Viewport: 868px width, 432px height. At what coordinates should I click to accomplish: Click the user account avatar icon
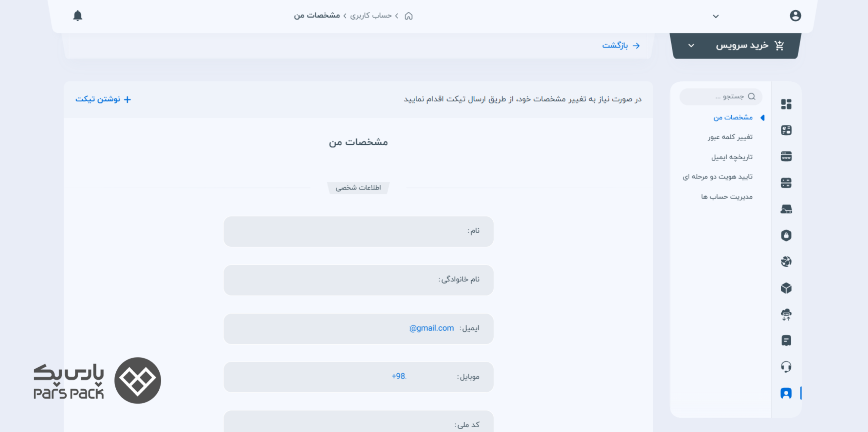(795, 16)
